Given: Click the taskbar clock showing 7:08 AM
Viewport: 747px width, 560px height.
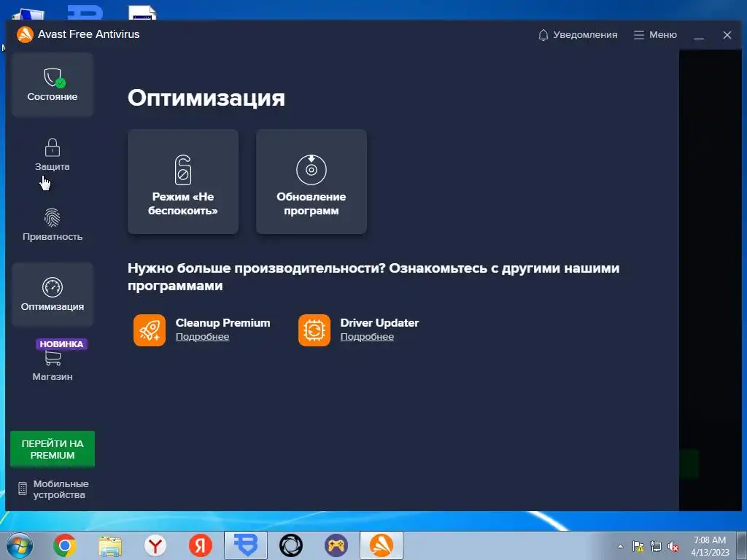Looking at the screenshot, I should point(710,546).
